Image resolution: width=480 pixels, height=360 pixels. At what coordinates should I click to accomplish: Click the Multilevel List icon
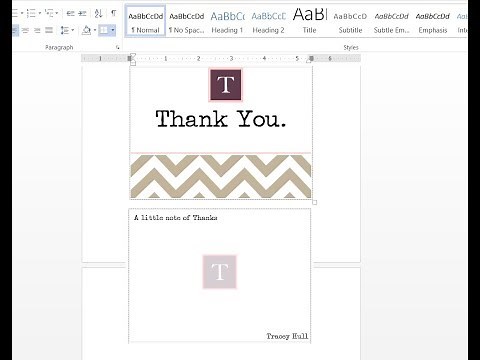[49, 13]
